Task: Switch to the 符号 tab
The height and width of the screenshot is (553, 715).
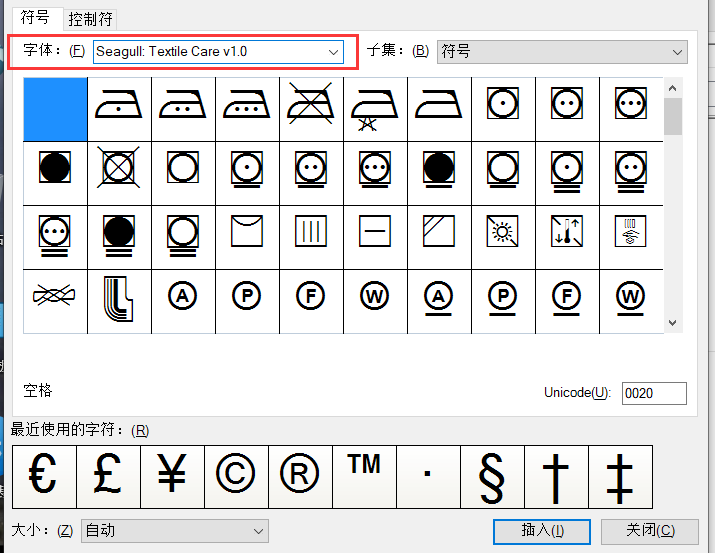Action: (35, 17)
